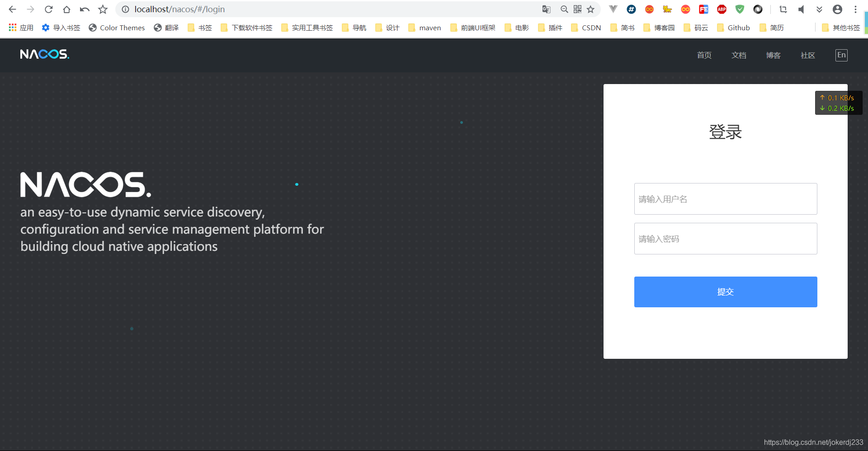Click the crop screenshot extension icon
Image resolution: width=868 pixels, height=451 pixels.
click(x=783, y=9)
